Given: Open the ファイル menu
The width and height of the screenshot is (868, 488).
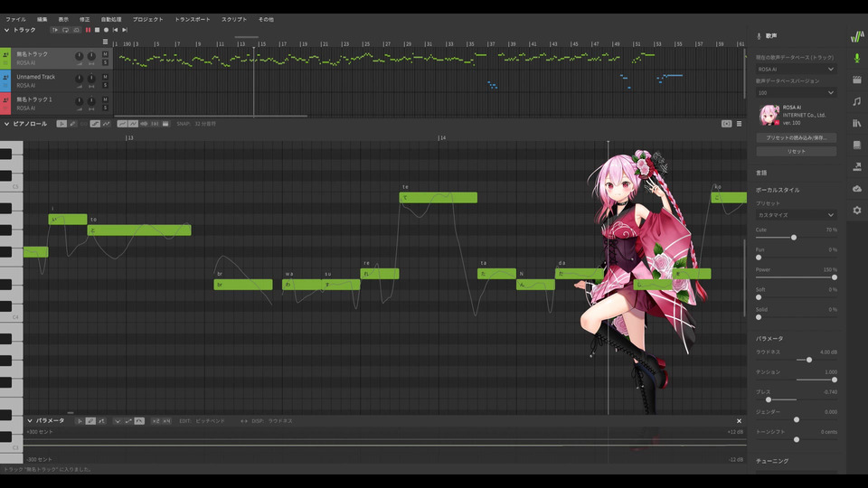Looking at the screenshot, I should pos(16,19).
